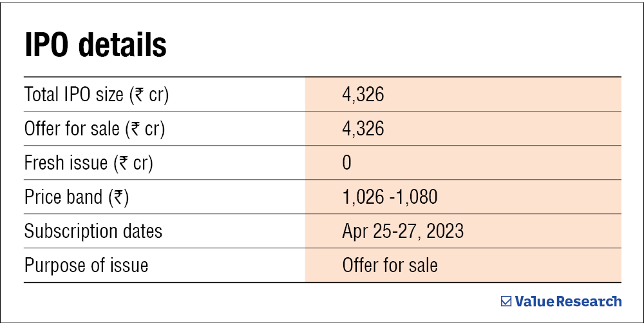Viewport: 644px width, 323px height.
Task: Click the Purpose of issue label
Action: point(86,265)
